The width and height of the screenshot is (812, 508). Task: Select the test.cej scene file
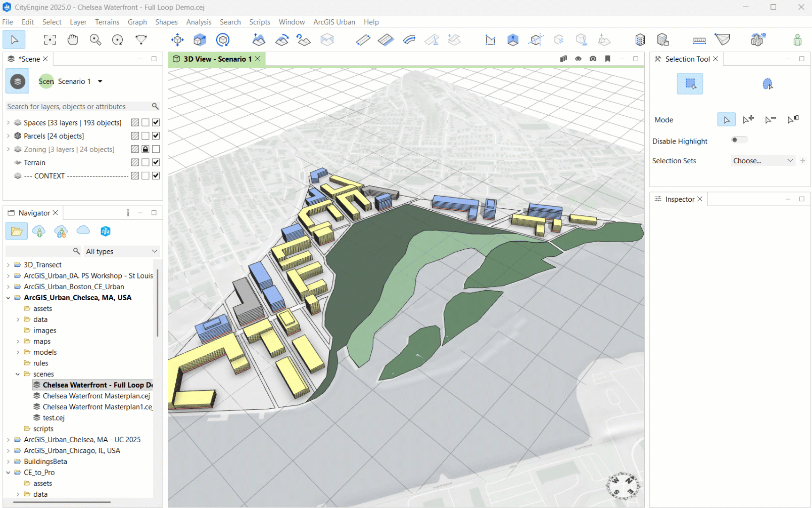(54, 418)
